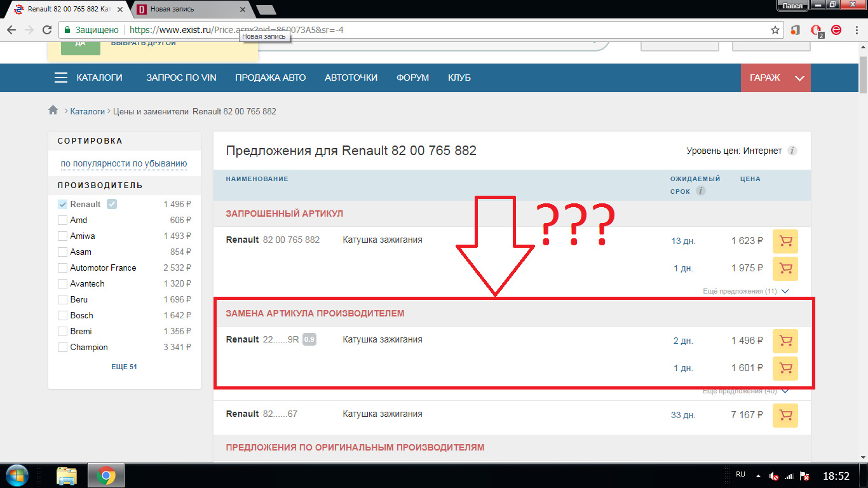This screenshot has width=868, height=488.
Task: Show more manufacturers via ЕЩЕ 51
Action: [x=124, y=367]
